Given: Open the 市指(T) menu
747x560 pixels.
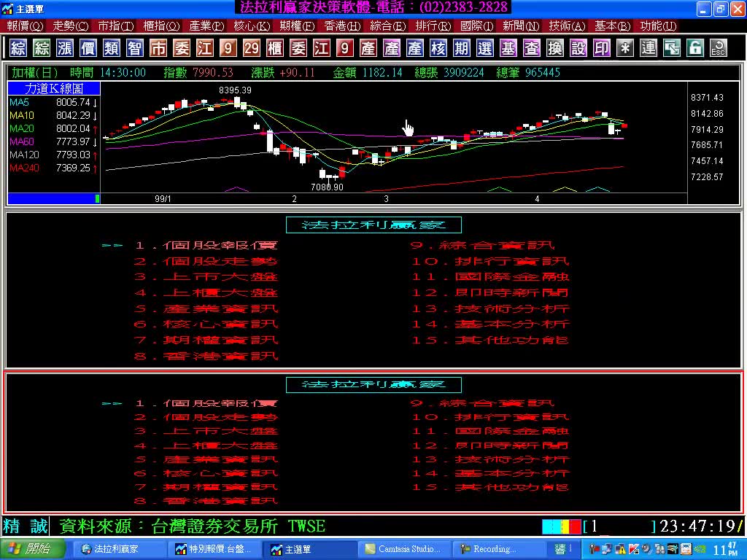Looking at the screenshot, I should 116,26.
